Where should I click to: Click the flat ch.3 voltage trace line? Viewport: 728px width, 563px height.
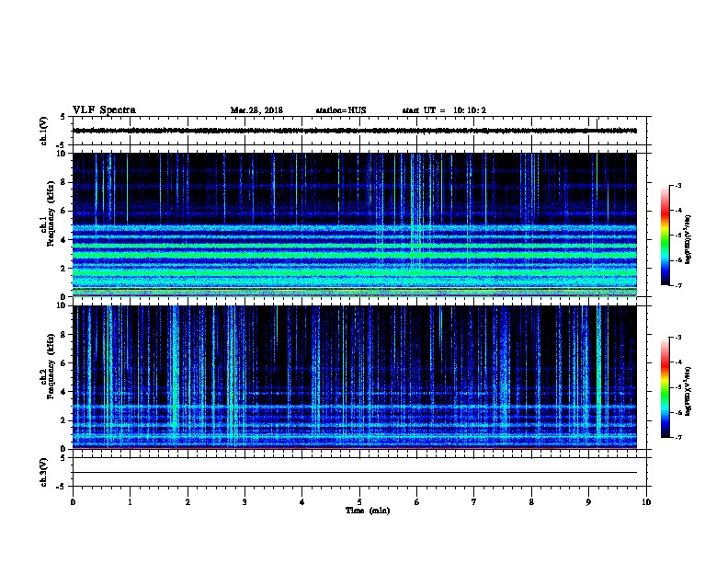click(x=355, y=473)
